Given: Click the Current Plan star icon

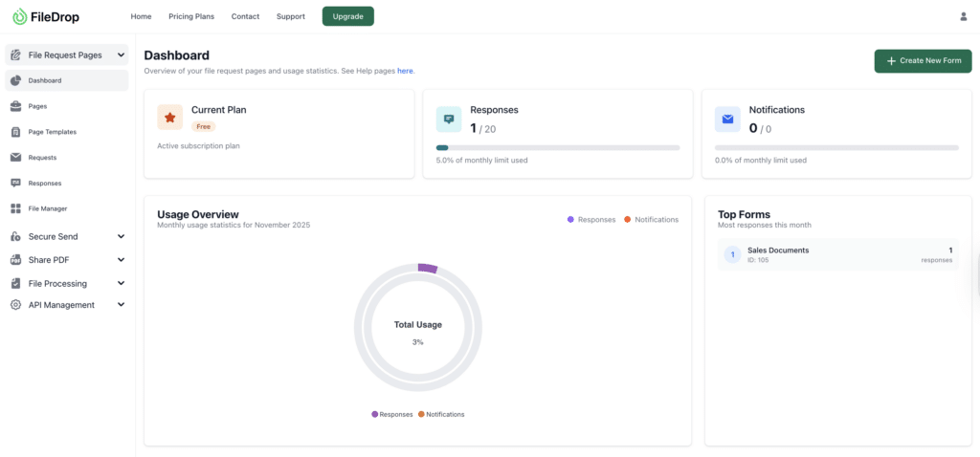Looking at the screenshot, I should click(x=169, y=118).
